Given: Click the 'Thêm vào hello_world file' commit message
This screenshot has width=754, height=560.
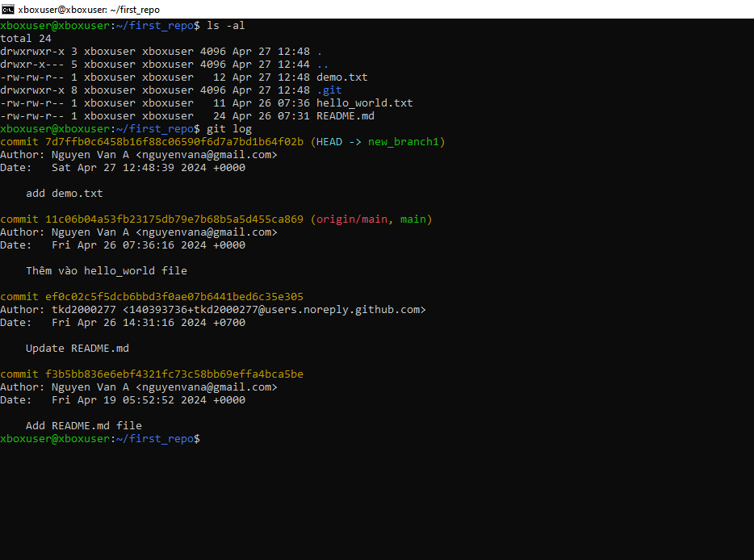Looking at the screenshot, I should [106, 271].
